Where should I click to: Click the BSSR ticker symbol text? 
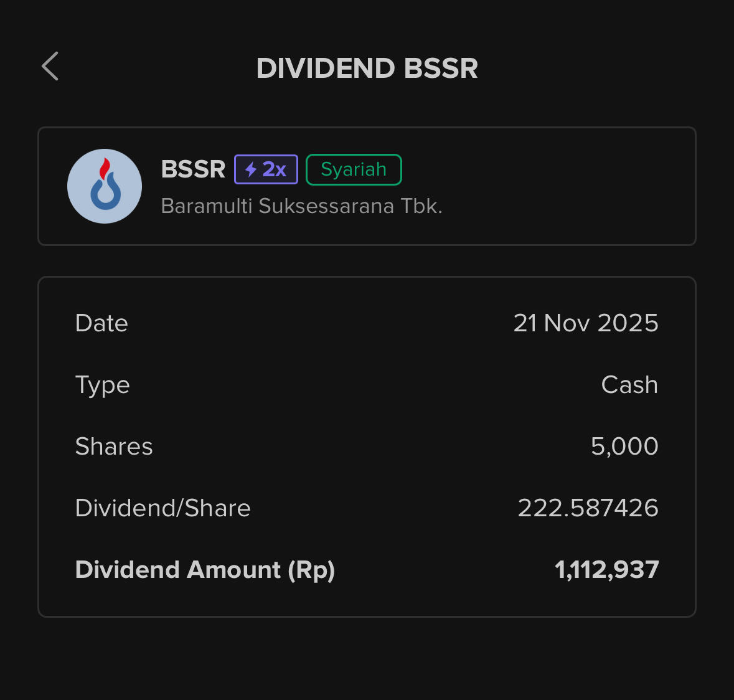[x=193, y=169]
